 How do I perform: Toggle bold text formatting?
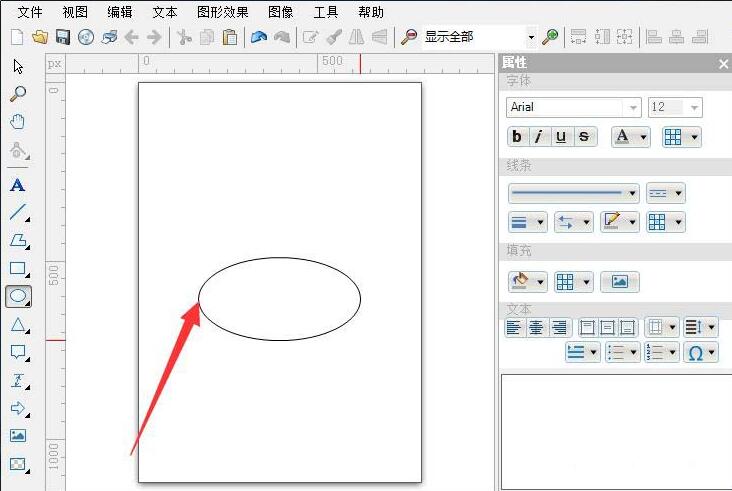518,137
